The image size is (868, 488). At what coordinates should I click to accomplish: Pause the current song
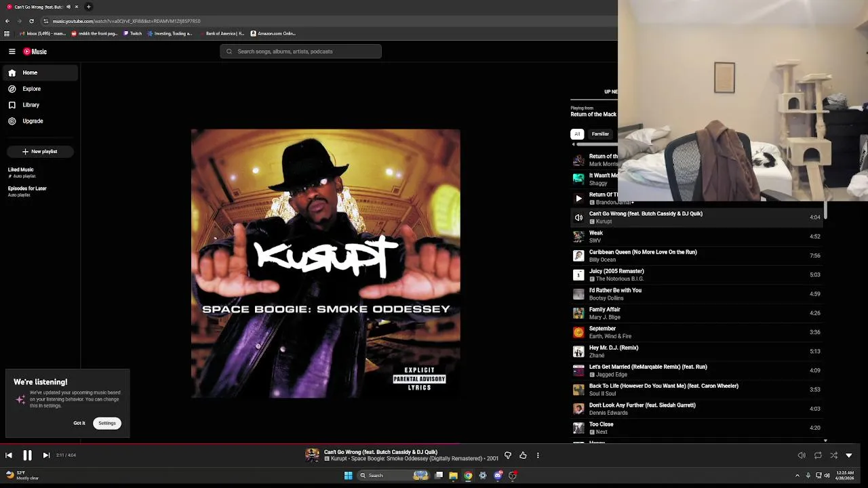tap(27, 455)
